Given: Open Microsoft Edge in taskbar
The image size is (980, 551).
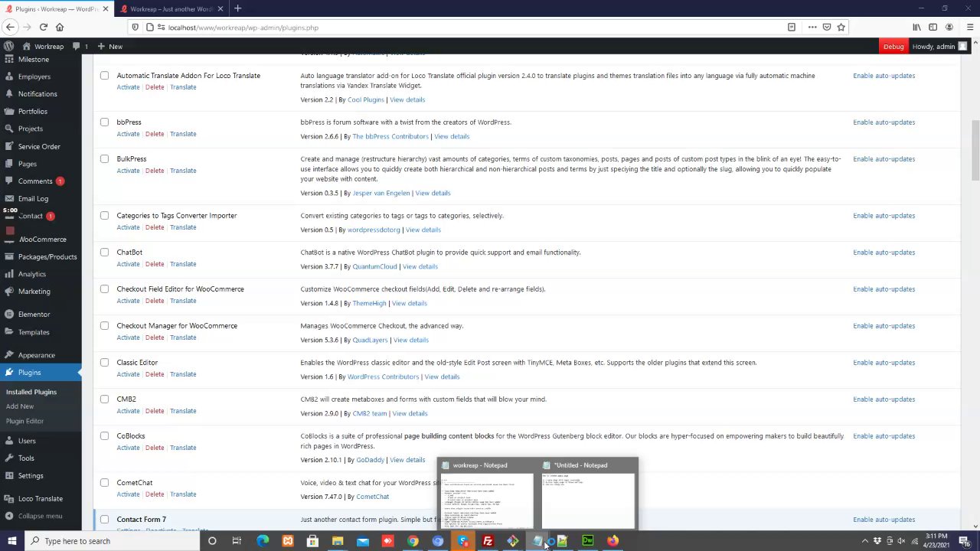Looking at the screenshot, I should (x=263, y=541).
